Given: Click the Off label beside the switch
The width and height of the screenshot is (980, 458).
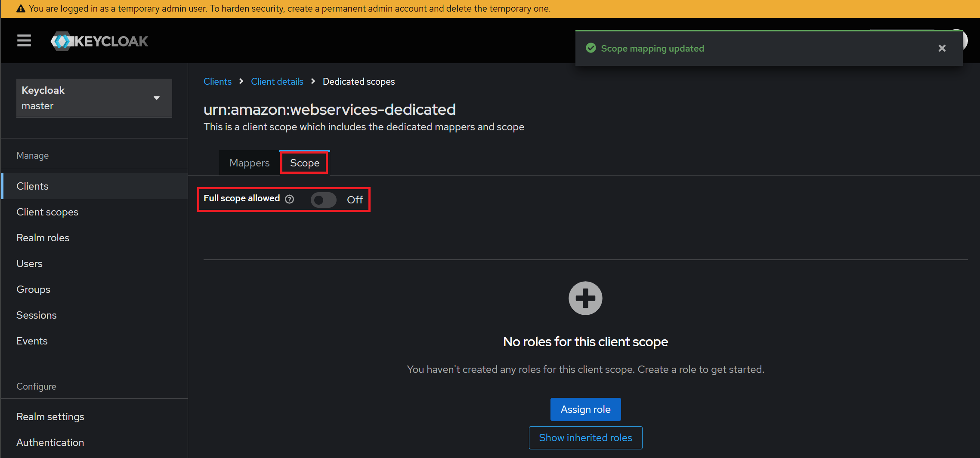Looking at the screenshot, I should tap(355, 200).
